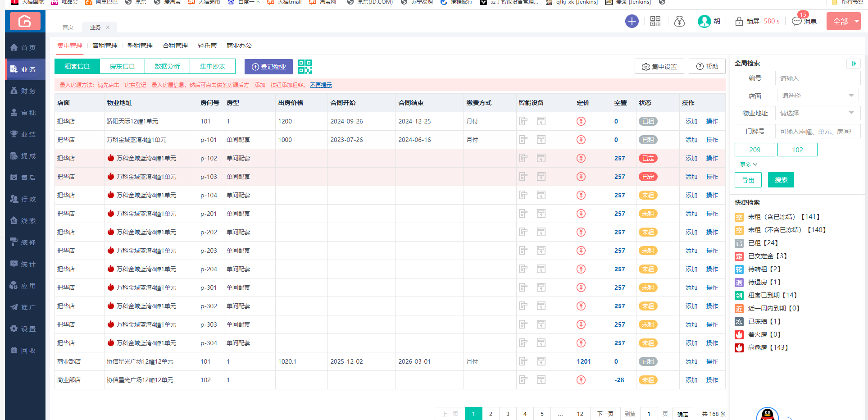Filter by 高危房【143】 quick search
The image size is (868, 420).
[762, 347]
